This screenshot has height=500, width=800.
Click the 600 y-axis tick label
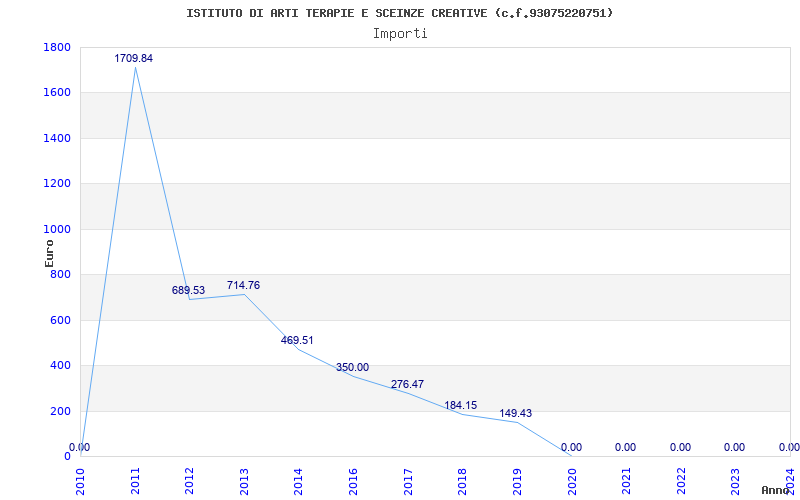click(x=60, y=320)
